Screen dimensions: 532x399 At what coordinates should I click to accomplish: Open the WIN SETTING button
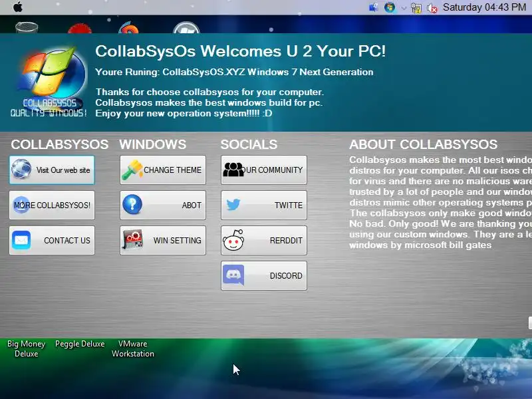point(163,241)
